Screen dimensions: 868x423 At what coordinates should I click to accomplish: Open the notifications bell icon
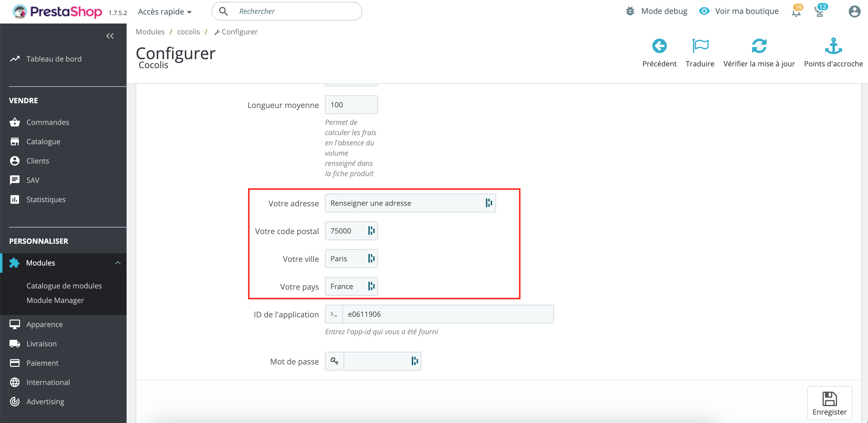point(796,12)
